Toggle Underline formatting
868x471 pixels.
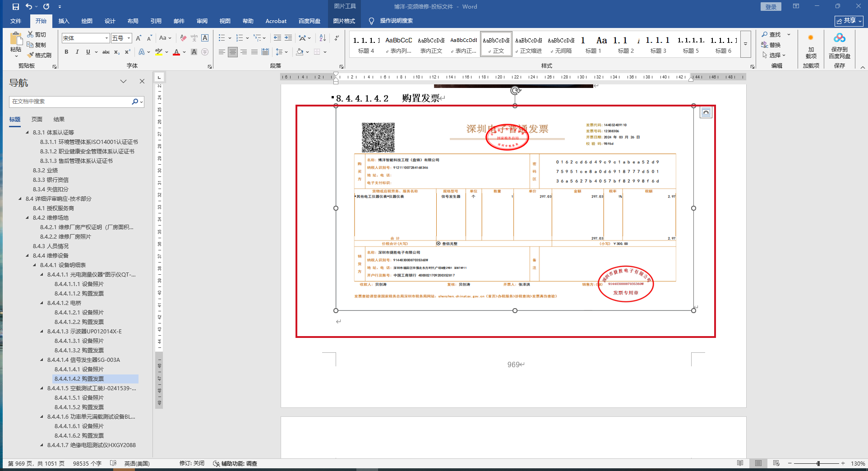tap(88, 52)
